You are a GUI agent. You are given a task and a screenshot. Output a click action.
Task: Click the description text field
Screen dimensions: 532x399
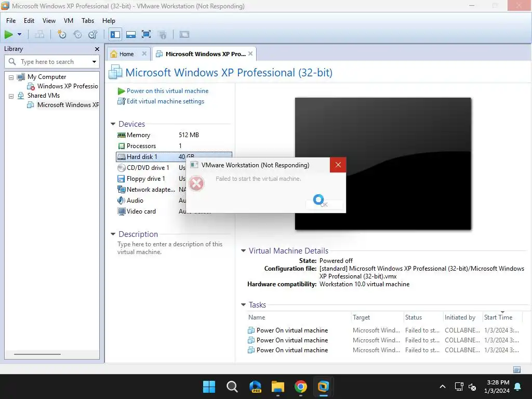coord(170,248)
